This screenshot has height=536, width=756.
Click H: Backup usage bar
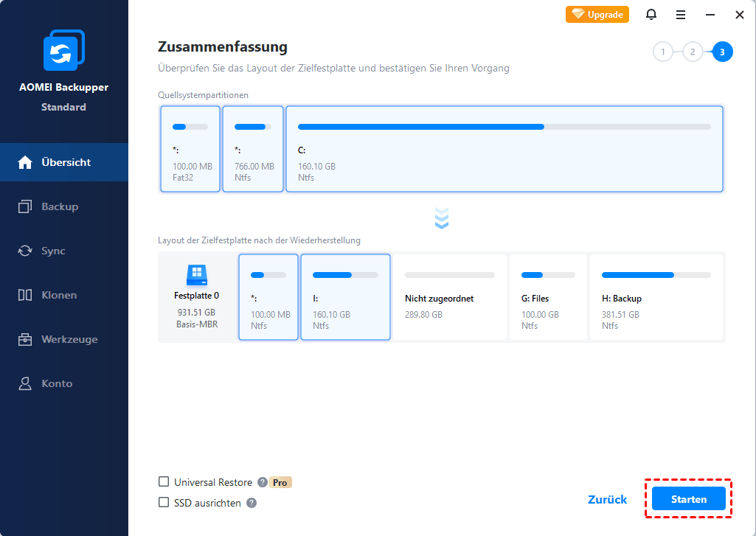coord(656,275)
